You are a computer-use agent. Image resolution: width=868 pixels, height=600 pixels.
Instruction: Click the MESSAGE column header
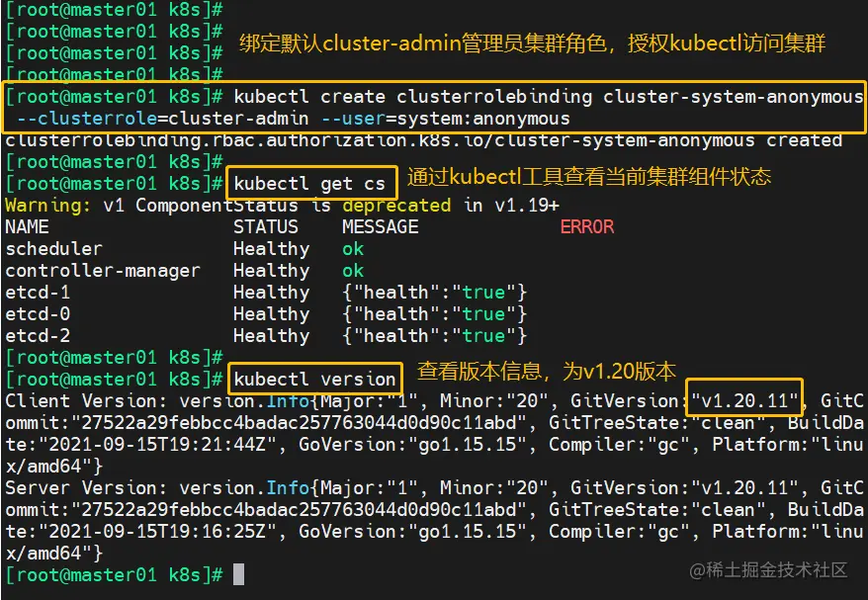(380, 226)
